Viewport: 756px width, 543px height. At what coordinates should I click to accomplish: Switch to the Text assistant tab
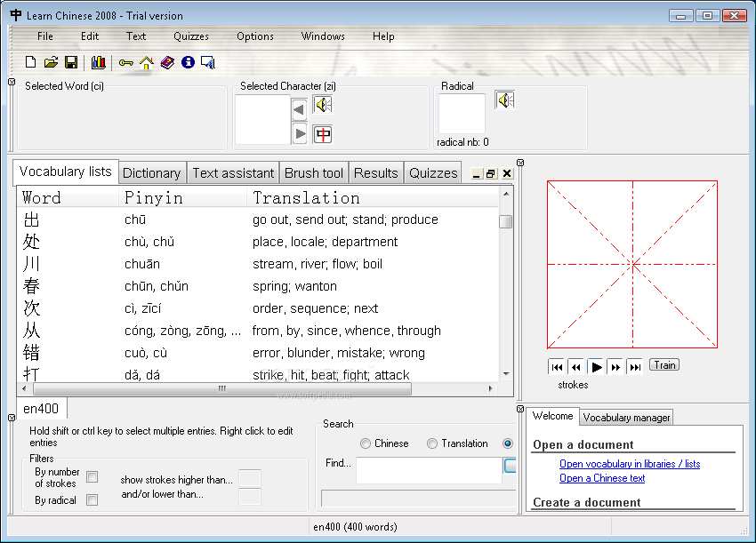pyautogui.click(x=233, y=173)
